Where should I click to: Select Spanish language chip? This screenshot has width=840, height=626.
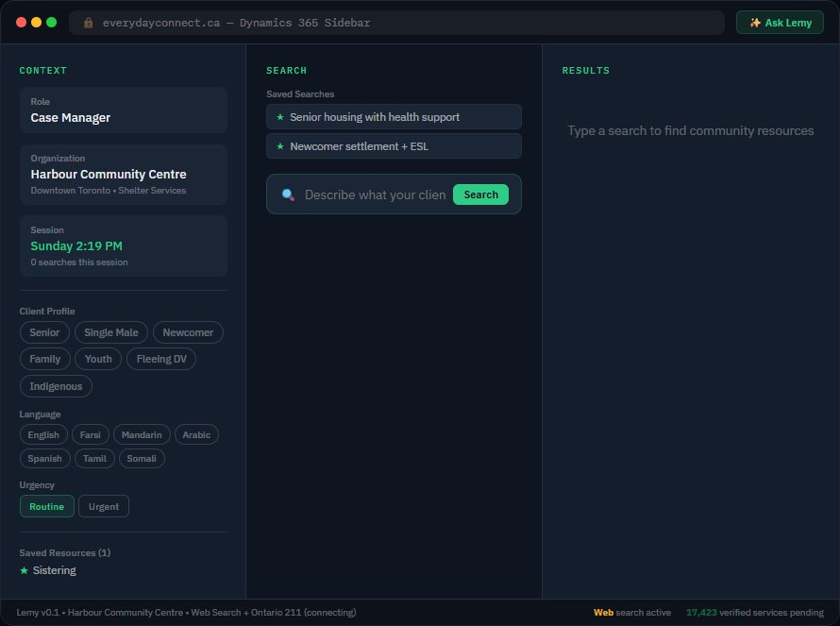click(x=45, y=458)
